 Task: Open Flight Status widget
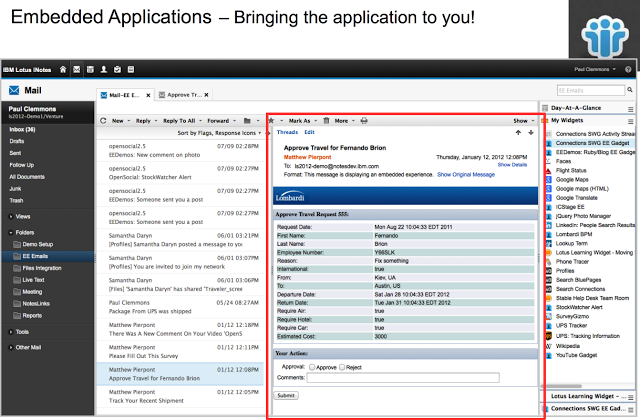(571, 170)
